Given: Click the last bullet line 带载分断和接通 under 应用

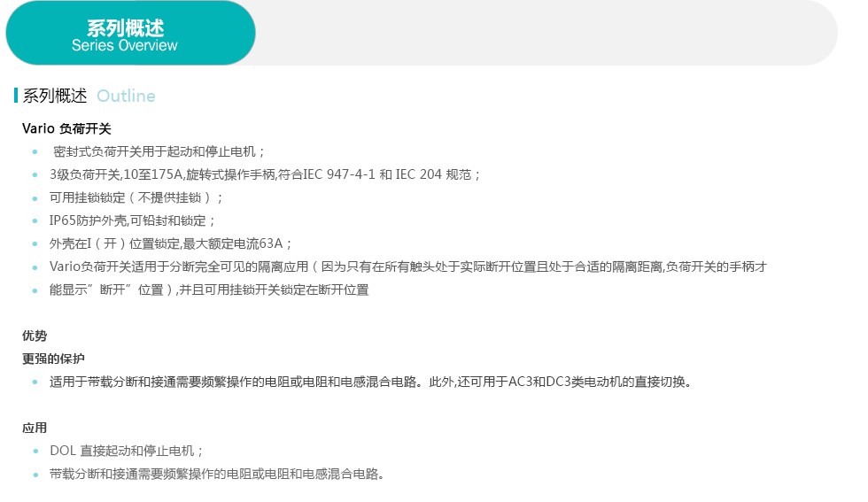Looking at the screenshot, I should pos(216,475).
